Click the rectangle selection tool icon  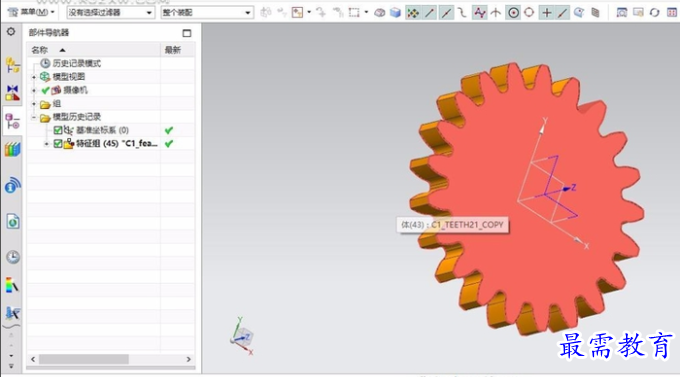[x=355, y=13]
